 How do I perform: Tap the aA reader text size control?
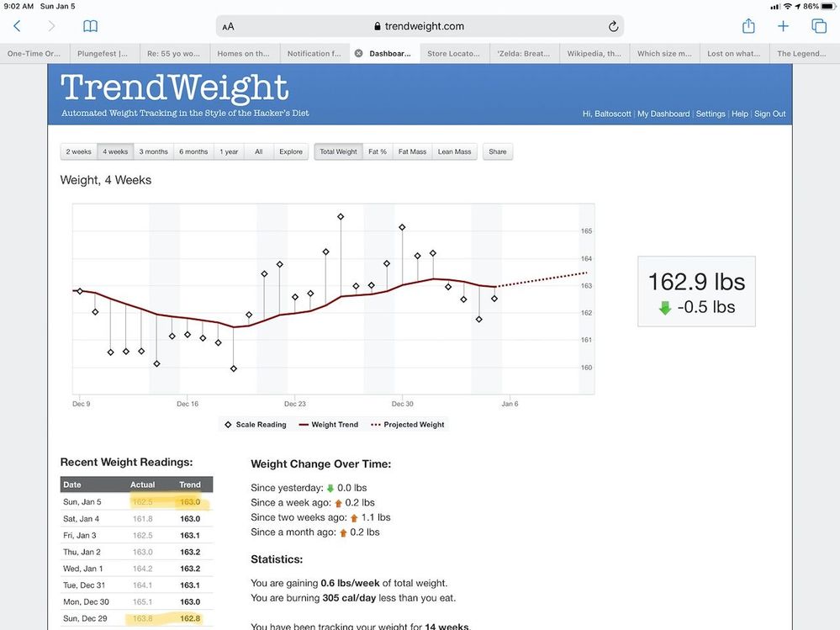229,27
